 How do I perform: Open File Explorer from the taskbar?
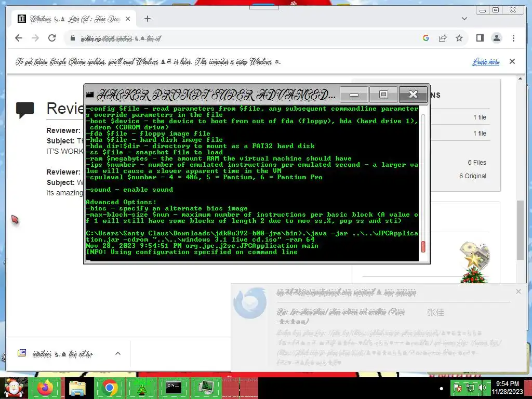click(x=77, y=388)
